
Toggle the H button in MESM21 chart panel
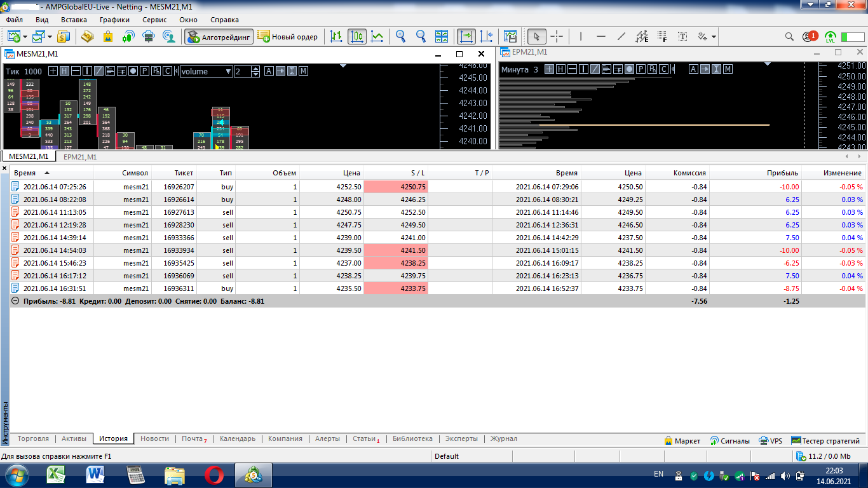point(64,71)
